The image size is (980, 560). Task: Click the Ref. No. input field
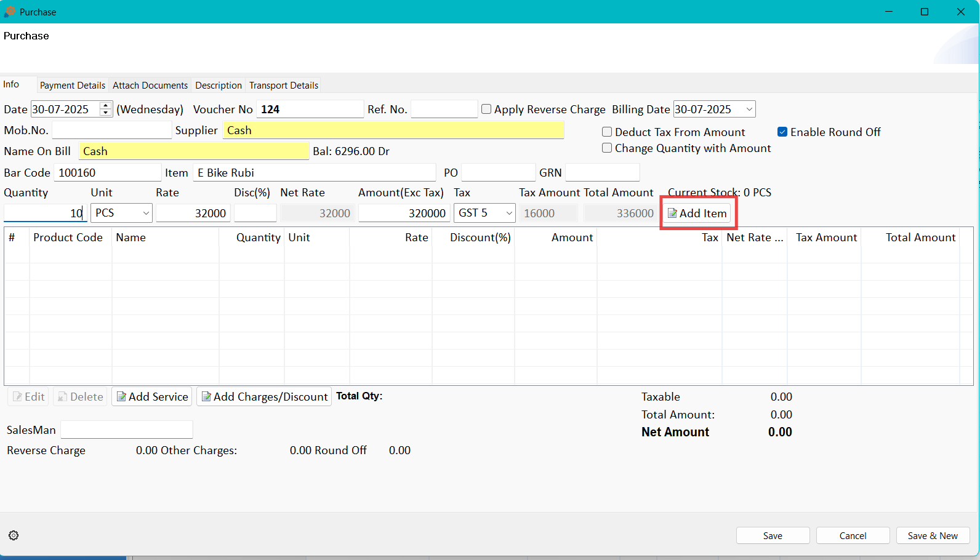[x=444, y=109]
